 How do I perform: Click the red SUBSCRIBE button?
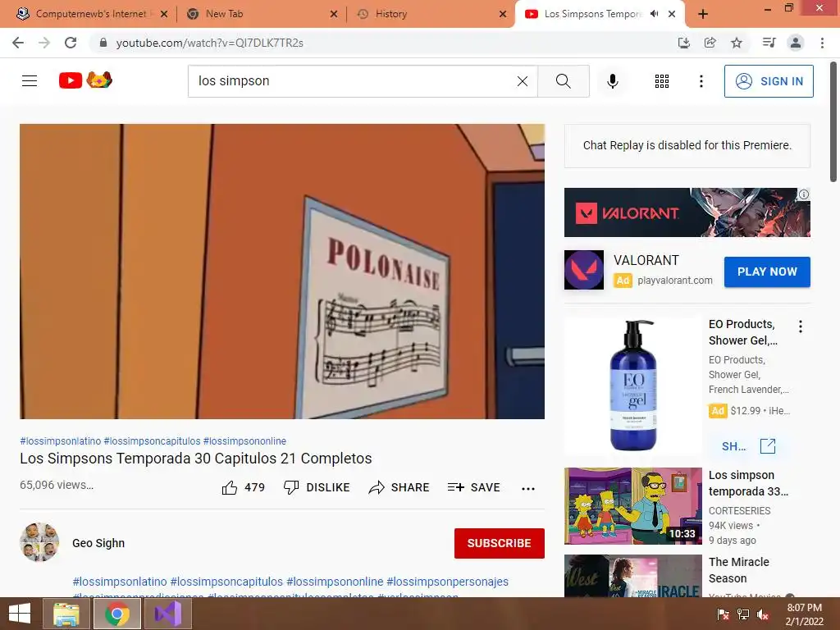point(500,543)
